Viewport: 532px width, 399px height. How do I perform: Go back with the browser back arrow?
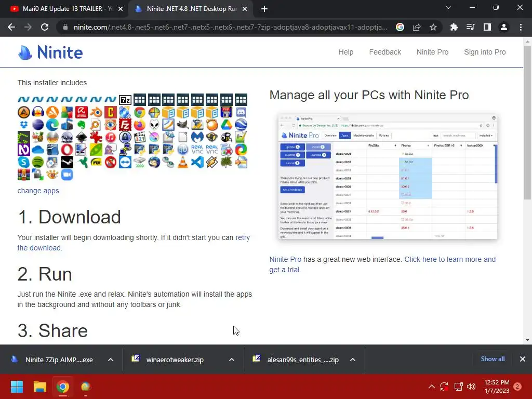pyautogui.click(x=11, y=27)
